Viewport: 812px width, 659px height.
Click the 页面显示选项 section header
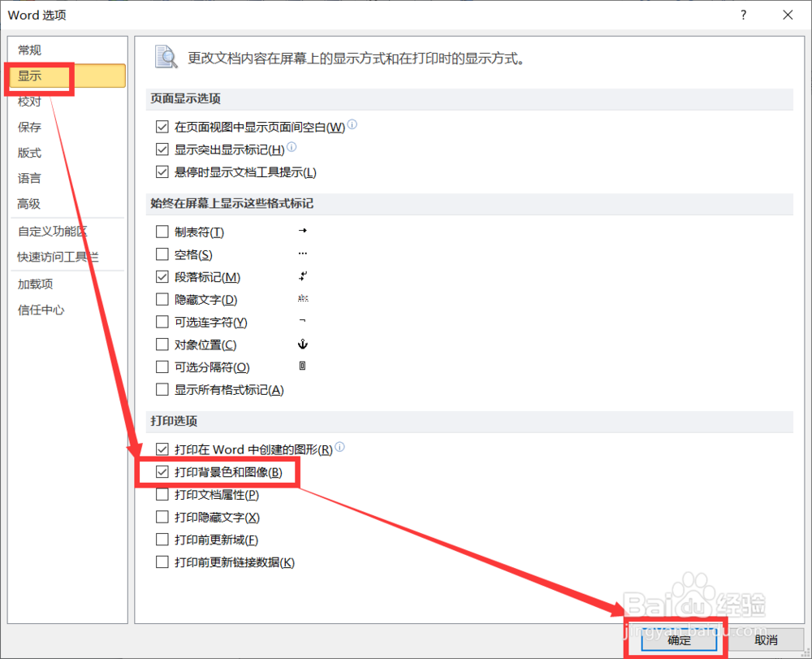(x=186, y=98)
